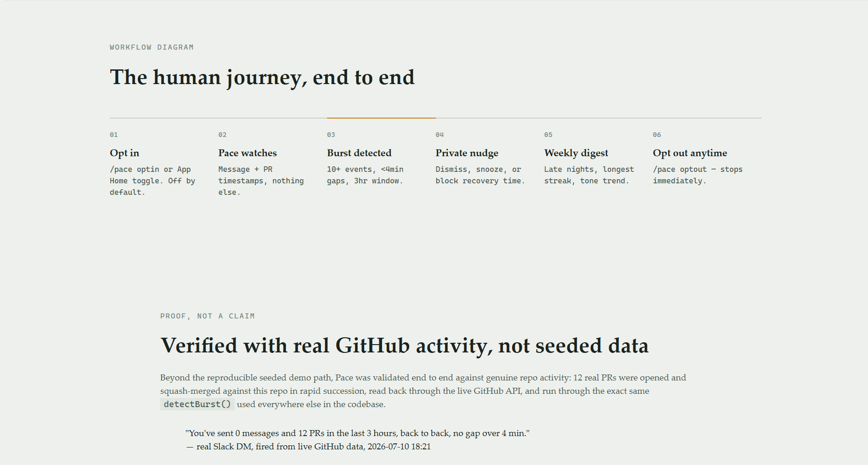
Task: Open the 'Burst detected' step heading
Action: tap(359, 153)
